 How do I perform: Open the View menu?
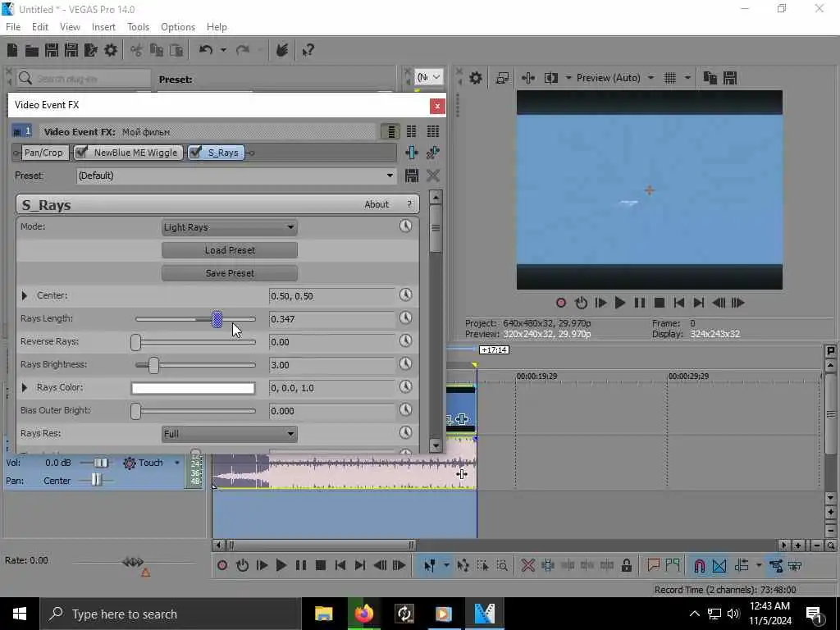coord(70,27)
